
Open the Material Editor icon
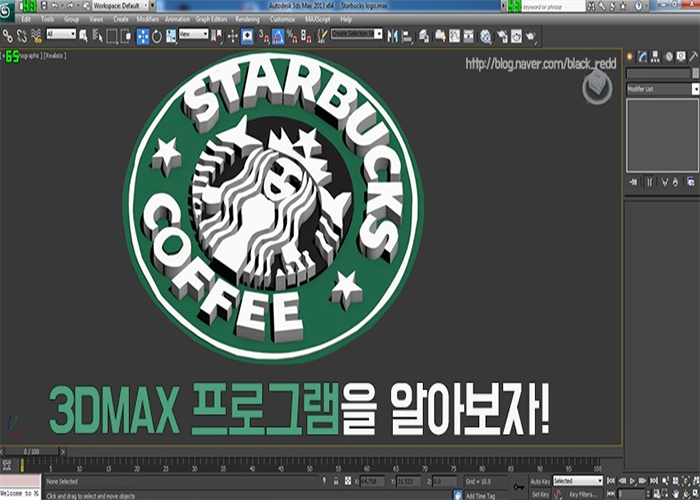[x=486, y=36]
